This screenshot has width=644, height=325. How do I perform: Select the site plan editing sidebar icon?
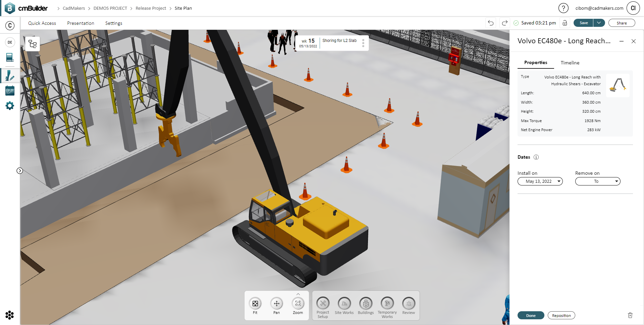pyautogui.click(x=10, y=75)
